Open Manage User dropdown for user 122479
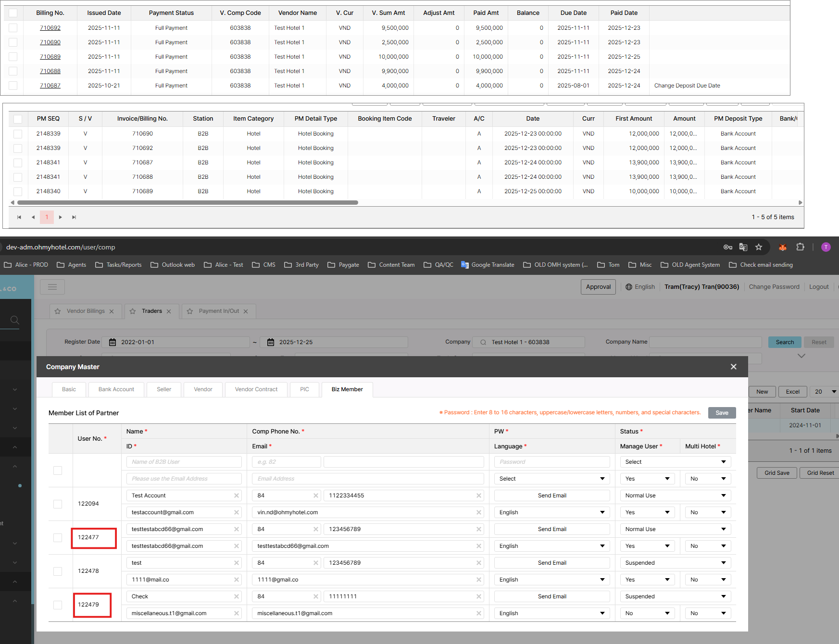This screenshot has height=644, width=839. click(x=647, y=613)
